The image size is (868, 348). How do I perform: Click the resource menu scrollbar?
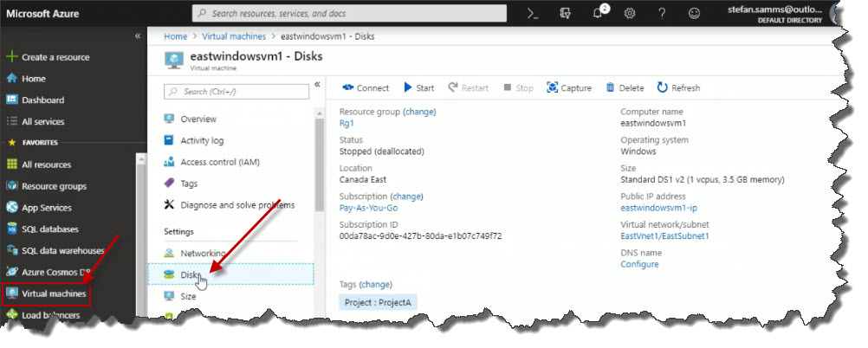320,164
